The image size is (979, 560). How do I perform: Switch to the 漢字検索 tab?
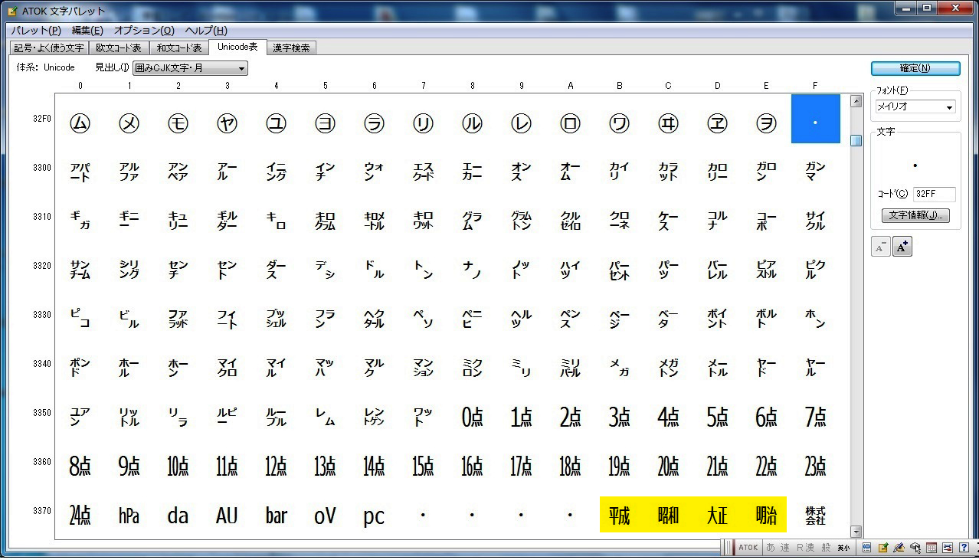(291, 47)
